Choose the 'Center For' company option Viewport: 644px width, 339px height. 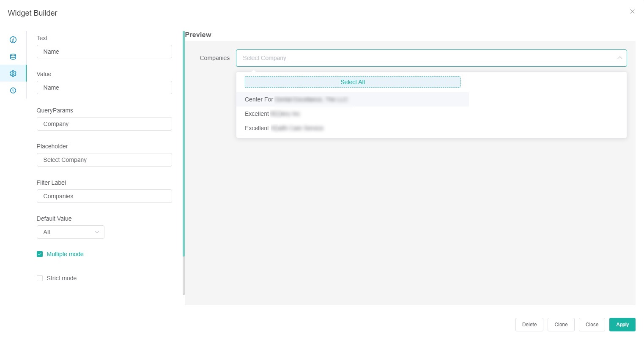pyautogui.click(x=296, y=99)
